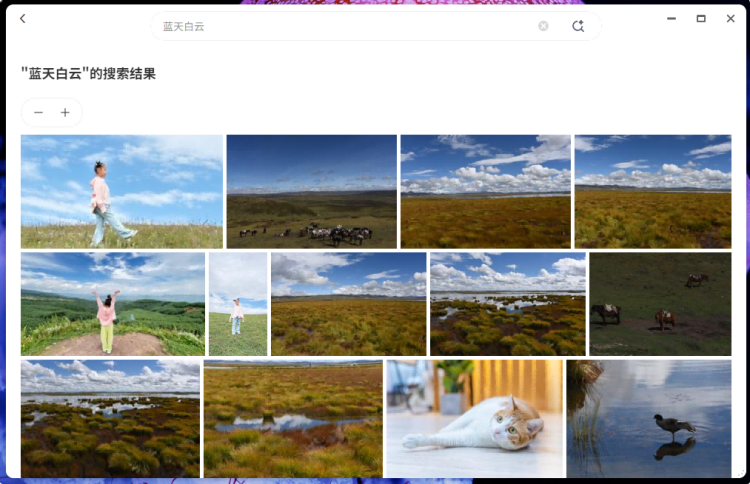This screenshot has width=750, height=484.
Task: Open the photo of horse herd on grassland
Action: [311, 191]
